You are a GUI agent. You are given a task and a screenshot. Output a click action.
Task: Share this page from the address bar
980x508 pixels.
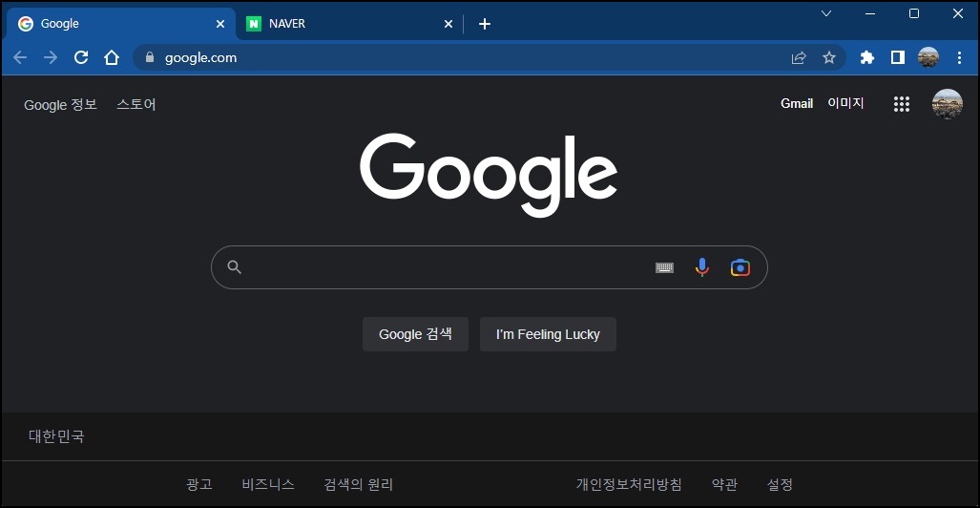(799, 57)
